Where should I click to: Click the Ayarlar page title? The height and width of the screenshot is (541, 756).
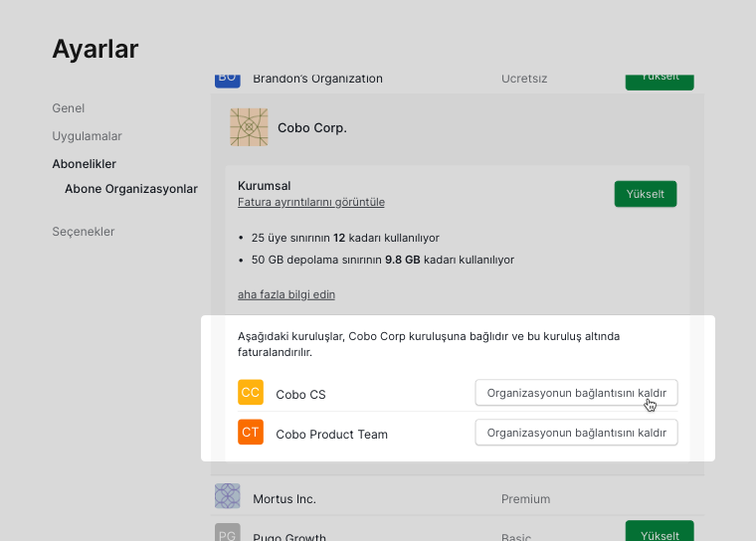tap(95, 49)
